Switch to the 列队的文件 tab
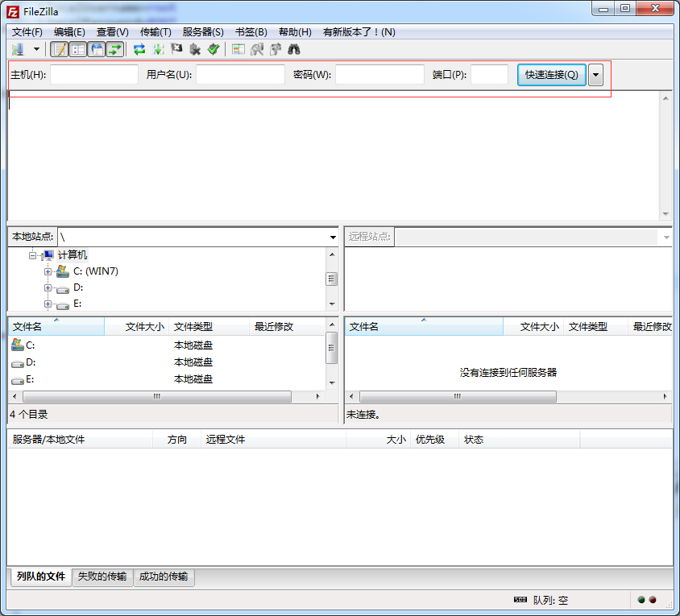The image size is (680, 616). tap(41, 576)
